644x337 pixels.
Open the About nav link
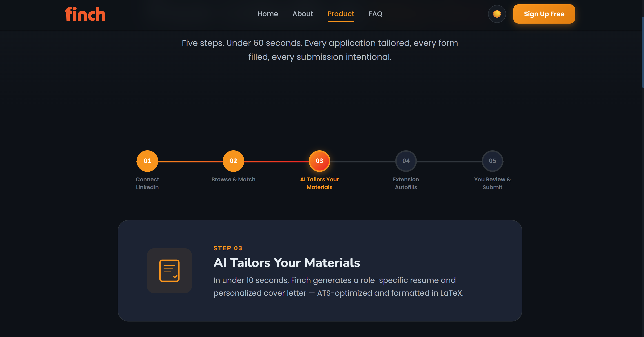pyautogui.click(x=302, y=14)
